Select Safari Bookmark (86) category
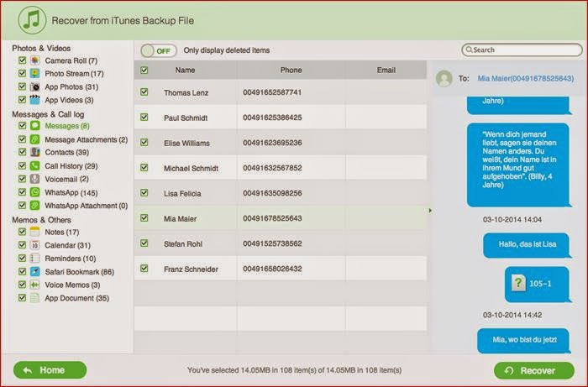 pyautogui.click(x=80, y=272)
